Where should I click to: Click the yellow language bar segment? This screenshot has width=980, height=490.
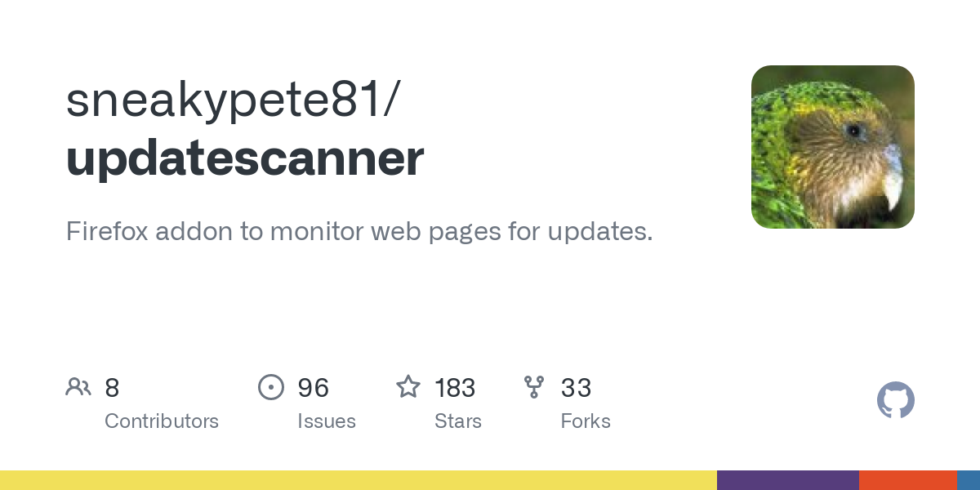(x=358, y=480)
